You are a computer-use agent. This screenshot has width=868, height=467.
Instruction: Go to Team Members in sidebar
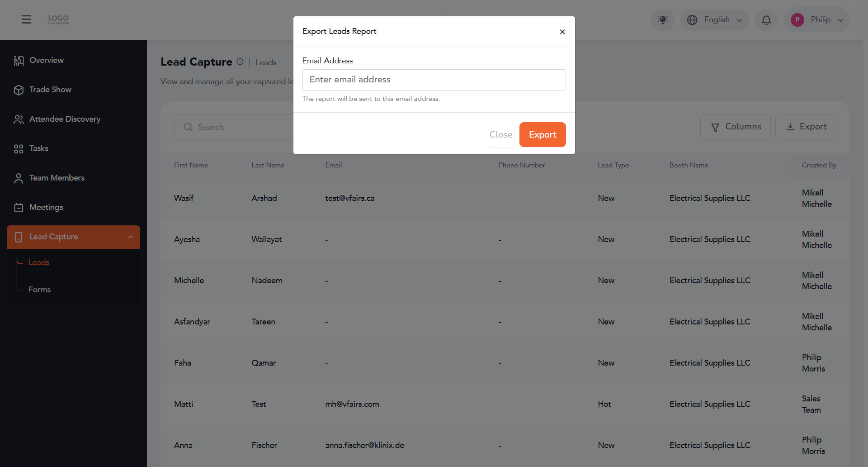point(57,178)
